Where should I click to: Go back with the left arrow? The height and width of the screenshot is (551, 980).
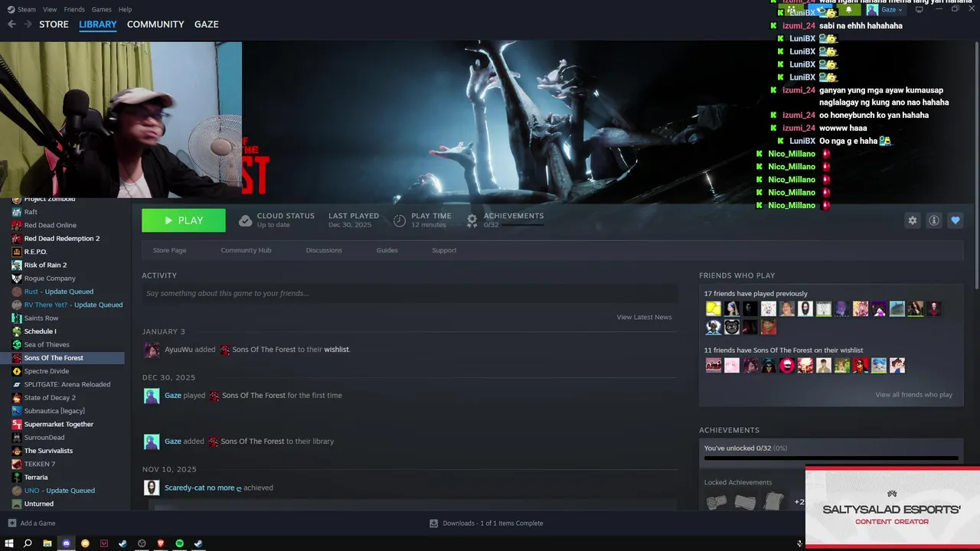(11, 24)
